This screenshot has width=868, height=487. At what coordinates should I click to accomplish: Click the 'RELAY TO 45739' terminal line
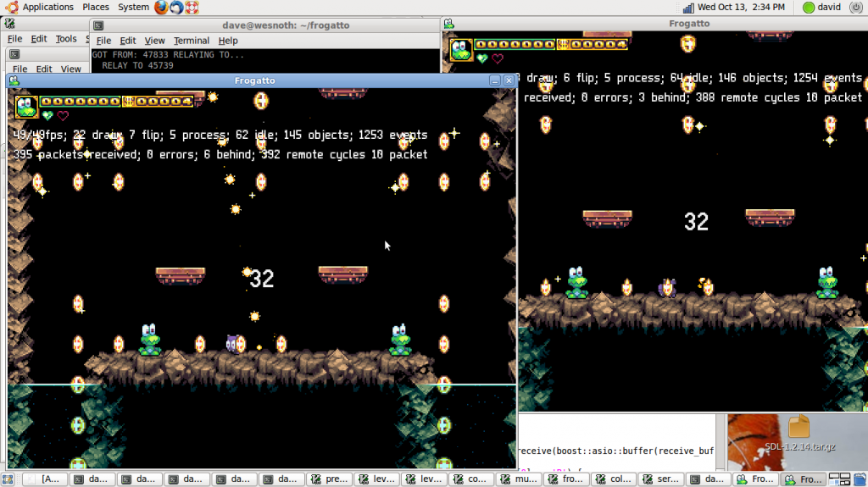tap(137, 65)
